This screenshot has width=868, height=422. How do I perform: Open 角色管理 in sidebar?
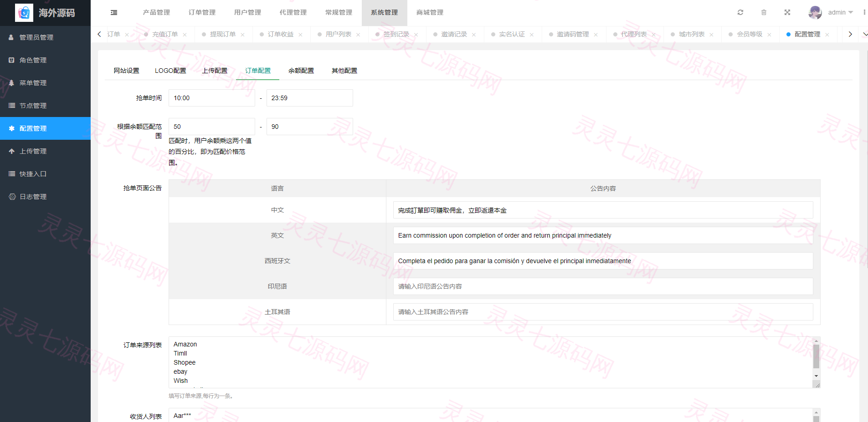(45, 60)
